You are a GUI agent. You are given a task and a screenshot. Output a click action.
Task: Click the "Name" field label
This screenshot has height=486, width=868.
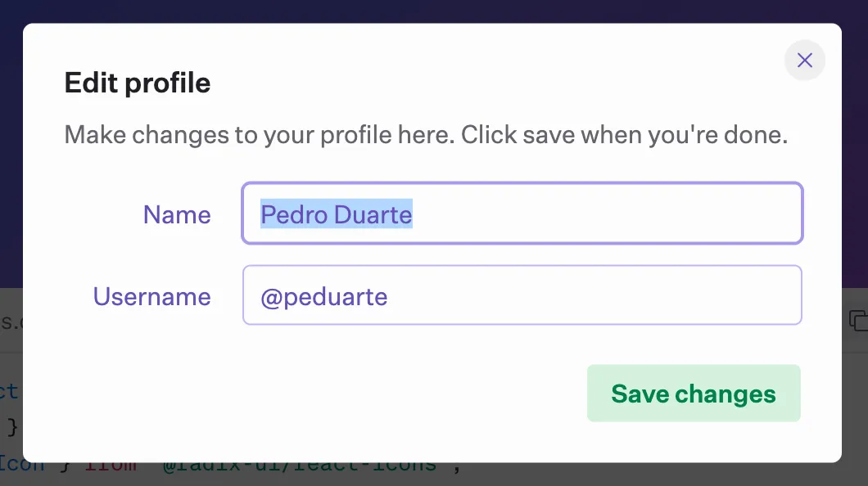pos(177,214)
